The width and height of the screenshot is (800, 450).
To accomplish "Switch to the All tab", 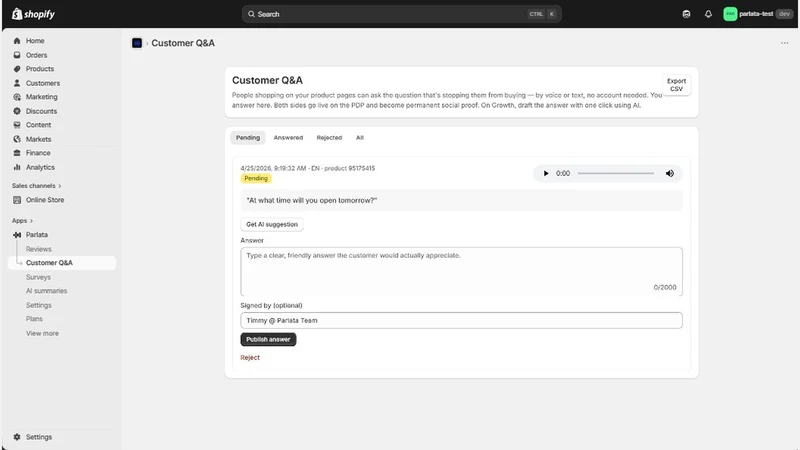I will click(360, 138).
